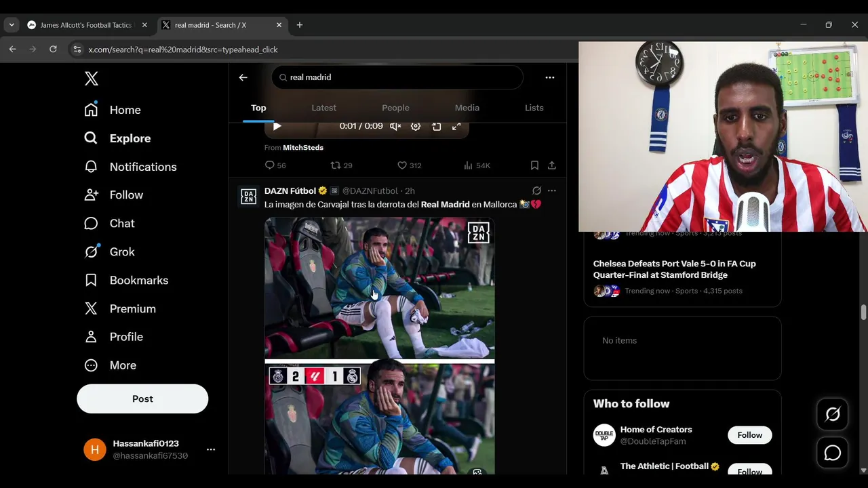868x488 pixels.
Task: Open DAZN Fútbol profile avatar
Action: (x=249, y=197)
